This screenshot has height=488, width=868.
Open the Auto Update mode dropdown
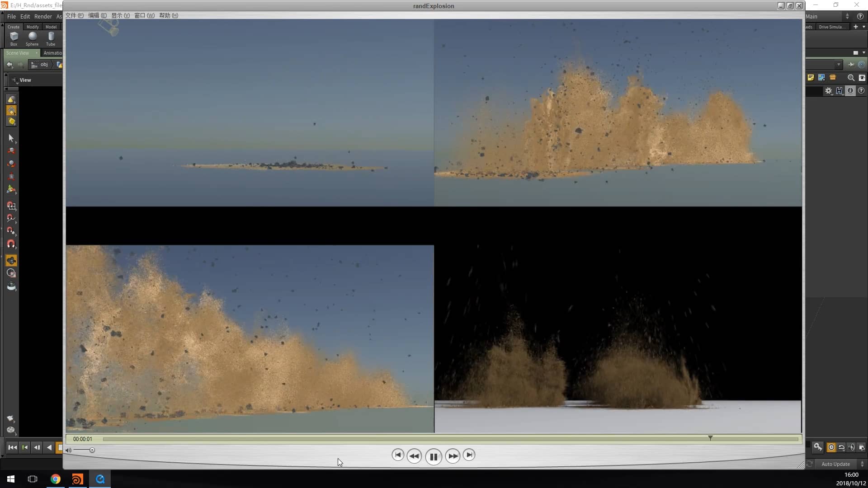point(840,464)
